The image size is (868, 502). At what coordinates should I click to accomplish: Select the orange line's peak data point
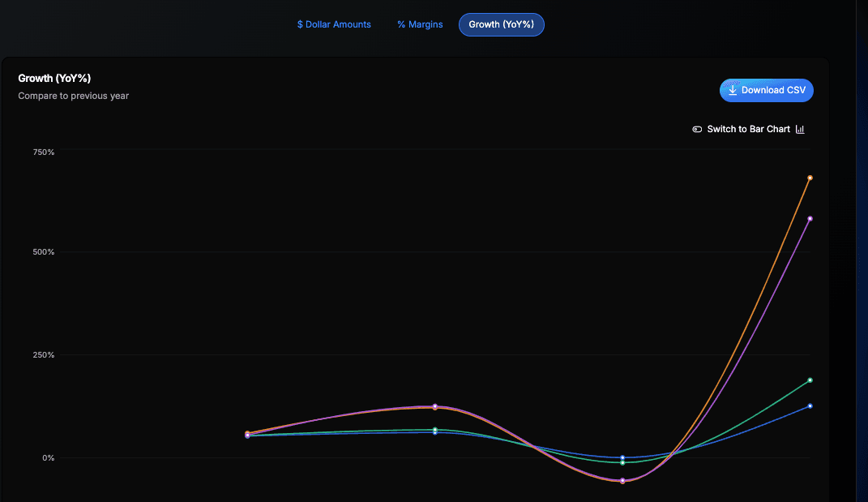(x=810, y=178)
